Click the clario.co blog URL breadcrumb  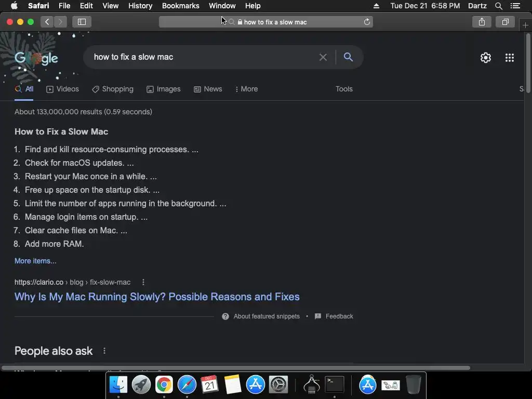click(72, 282)
